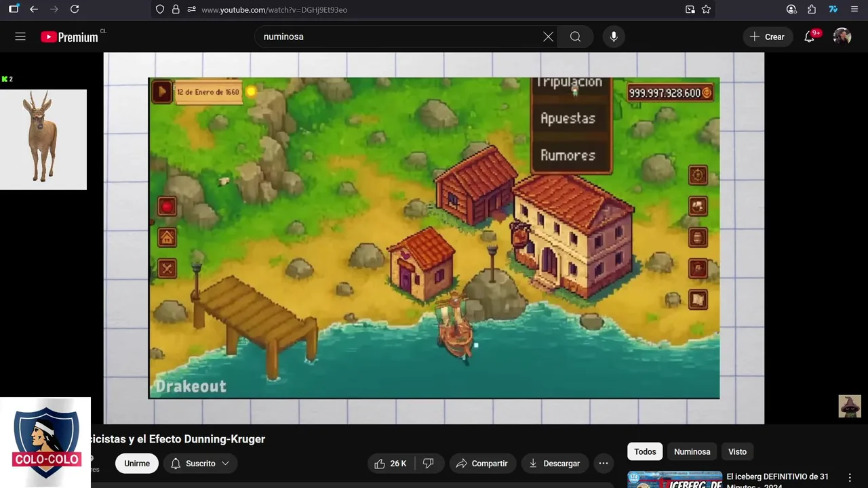Click the map icon in game sidebar
The height and width of the screenshot is (488, 868).
click(698, 206)
